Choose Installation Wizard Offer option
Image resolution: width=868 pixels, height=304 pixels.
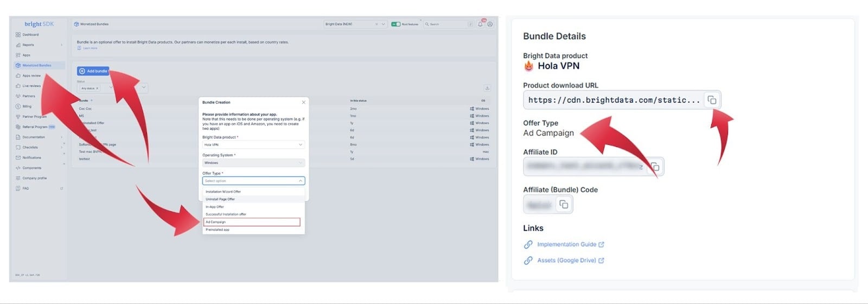(x=253, y=192)
